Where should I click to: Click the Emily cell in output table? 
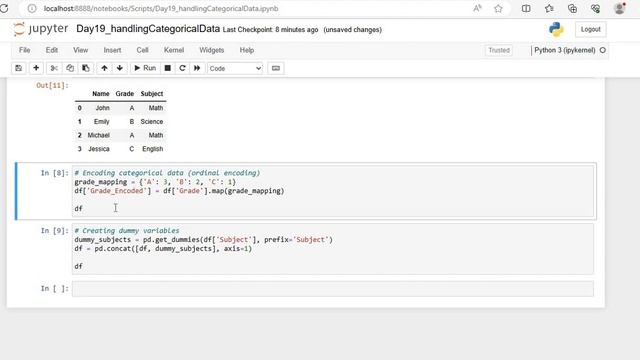102,122
